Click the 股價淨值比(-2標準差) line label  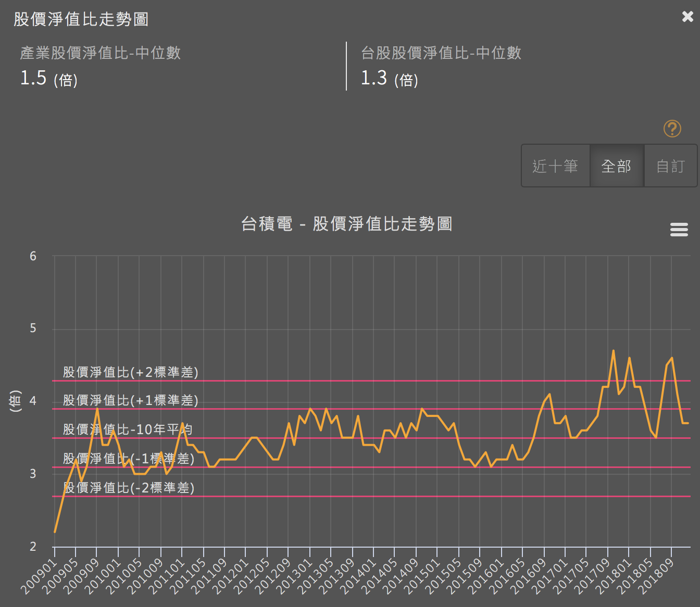click(x=128, y=488)
